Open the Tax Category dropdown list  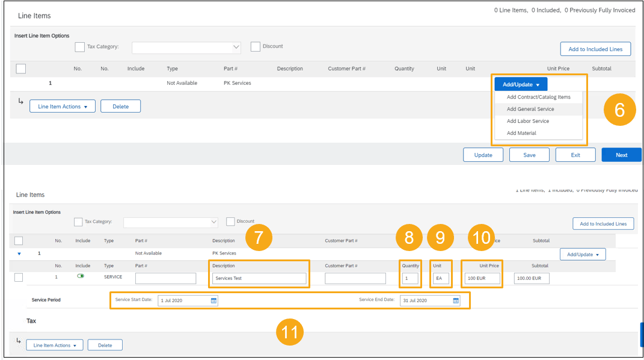click(186, 47)
